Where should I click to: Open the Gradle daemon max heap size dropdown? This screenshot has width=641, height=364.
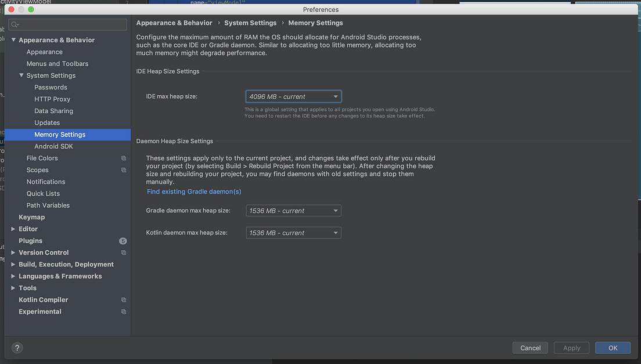(293, 211)
